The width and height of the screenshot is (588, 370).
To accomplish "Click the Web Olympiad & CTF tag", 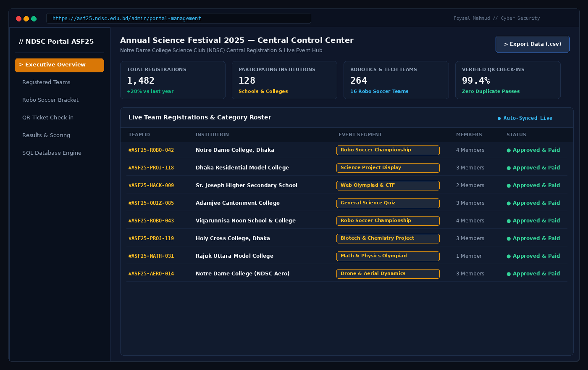I will 388,185.
